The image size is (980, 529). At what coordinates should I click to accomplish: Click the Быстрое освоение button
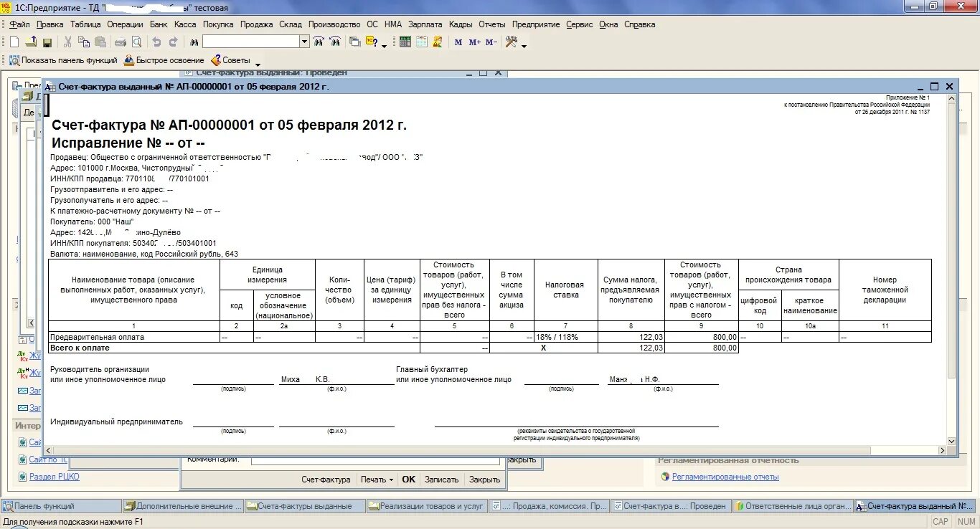point(164,61)
